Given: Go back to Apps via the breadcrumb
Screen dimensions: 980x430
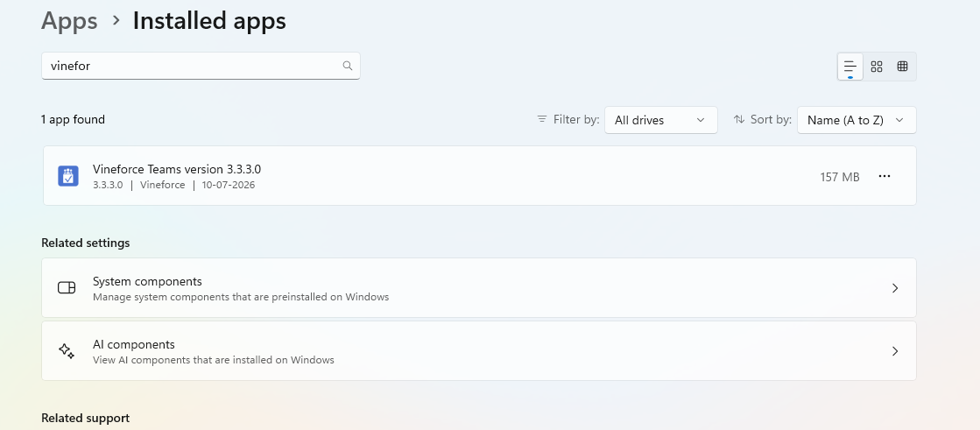Looking at the screenshot, I should [x=69, y=21].
